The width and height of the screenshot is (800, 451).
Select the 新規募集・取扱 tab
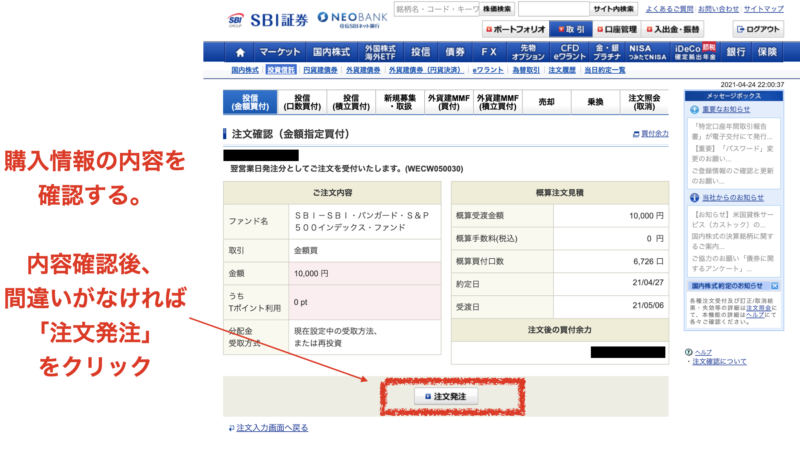click(400, 102)
